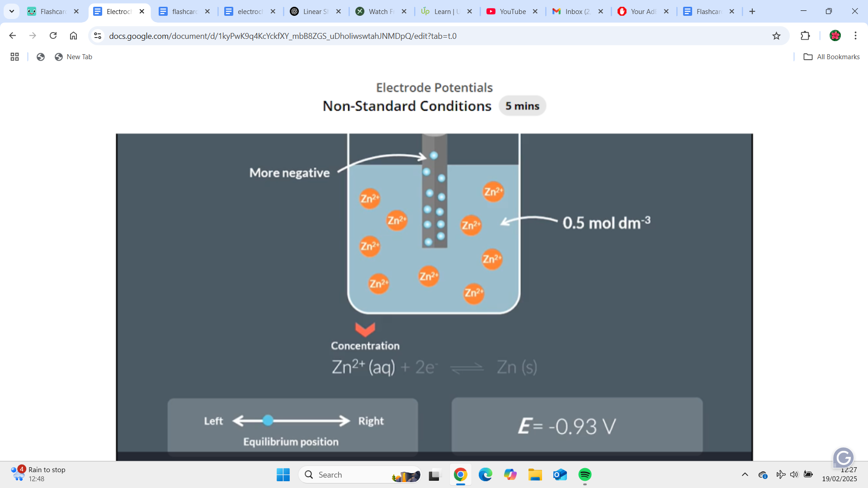
Task: Click the reload page icon
Action: 54,36
